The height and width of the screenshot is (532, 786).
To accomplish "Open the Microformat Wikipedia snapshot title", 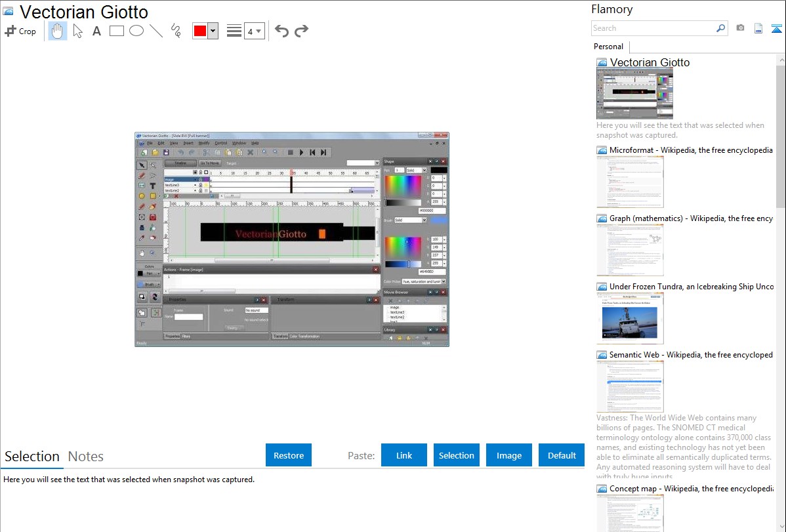I will pyautogui.click(x=691, y=150).
